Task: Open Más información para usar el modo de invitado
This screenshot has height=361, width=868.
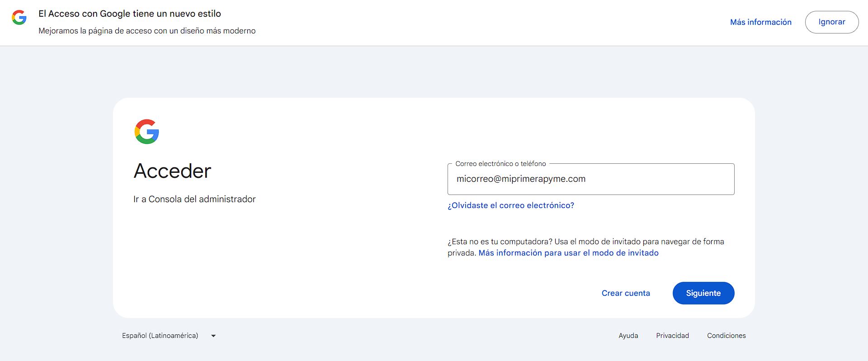Action: click(568, 253)
